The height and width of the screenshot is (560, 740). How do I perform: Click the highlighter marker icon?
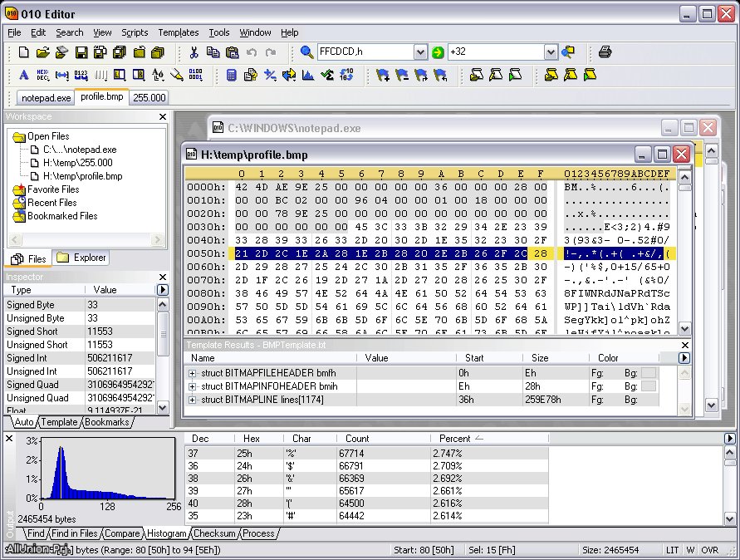(177, 75)
